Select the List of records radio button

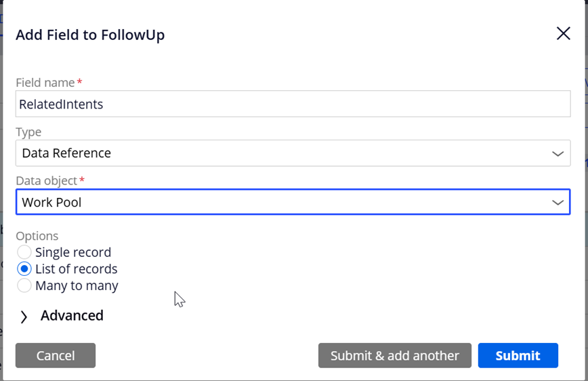24,269
